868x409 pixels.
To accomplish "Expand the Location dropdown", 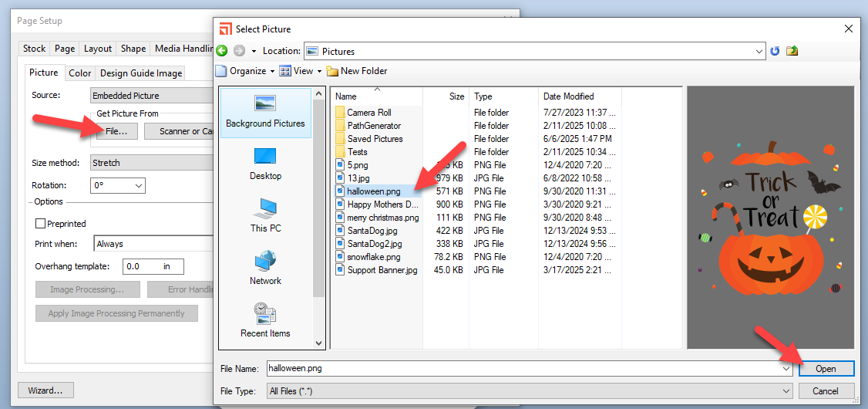I will [759, 52].
